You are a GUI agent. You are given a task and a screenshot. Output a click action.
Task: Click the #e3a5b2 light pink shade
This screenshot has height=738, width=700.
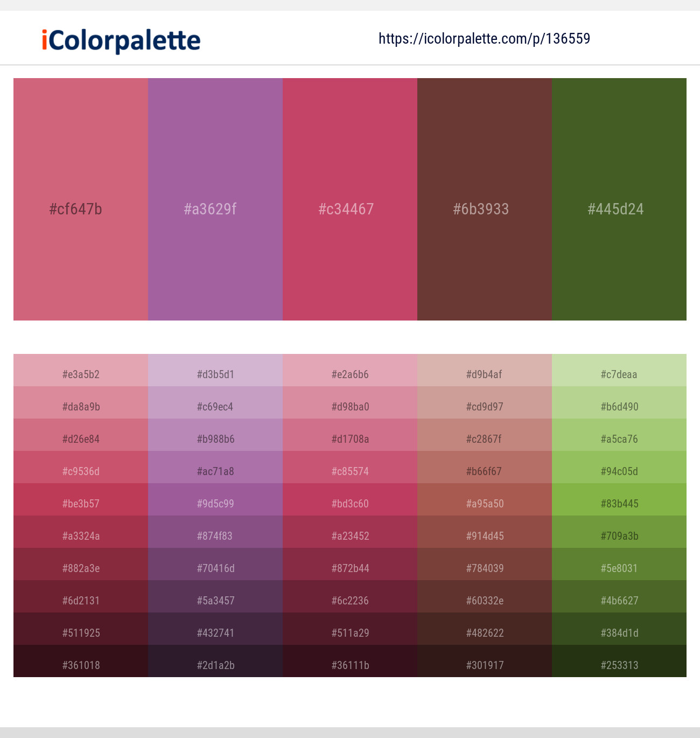pyautogui.click(x=81, y=370)
